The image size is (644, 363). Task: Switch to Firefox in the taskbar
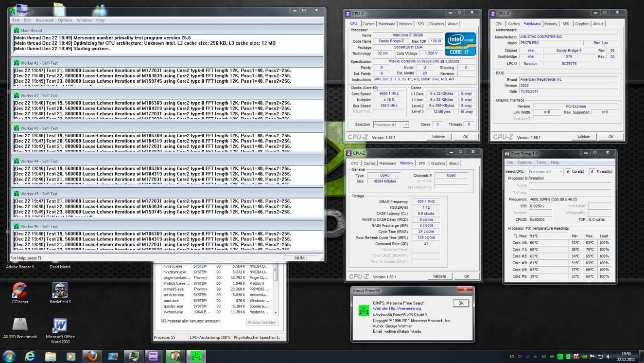(x=92, y=356)
